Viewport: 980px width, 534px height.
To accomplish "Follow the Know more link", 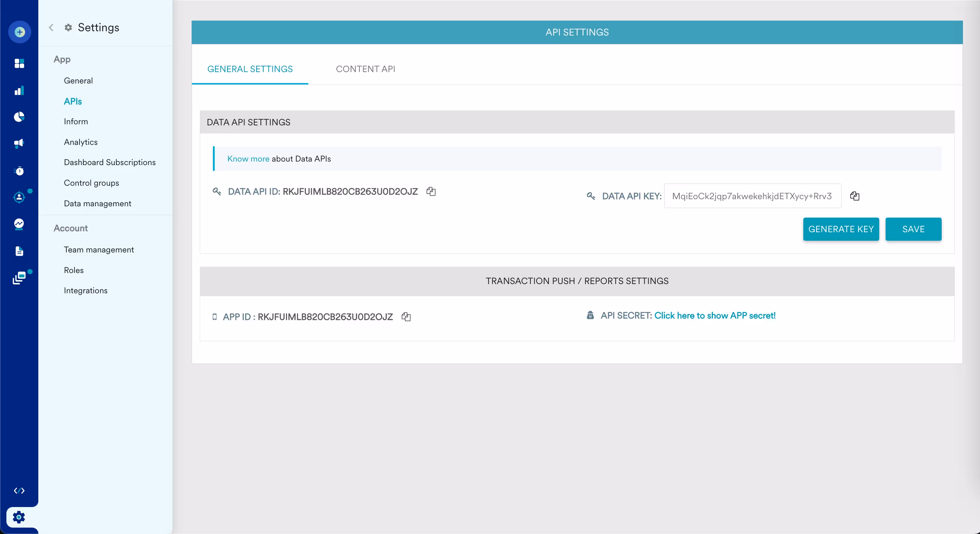I will (x=248, y=159).
